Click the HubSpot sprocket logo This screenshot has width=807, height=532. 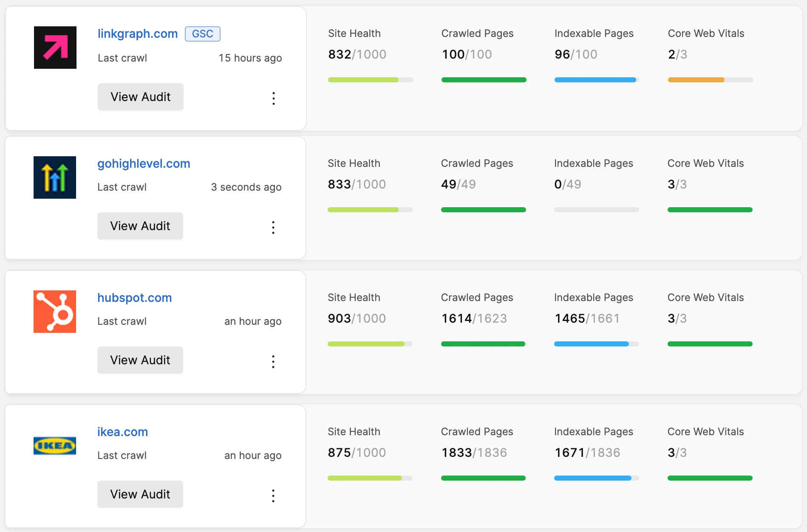(55, 312)
